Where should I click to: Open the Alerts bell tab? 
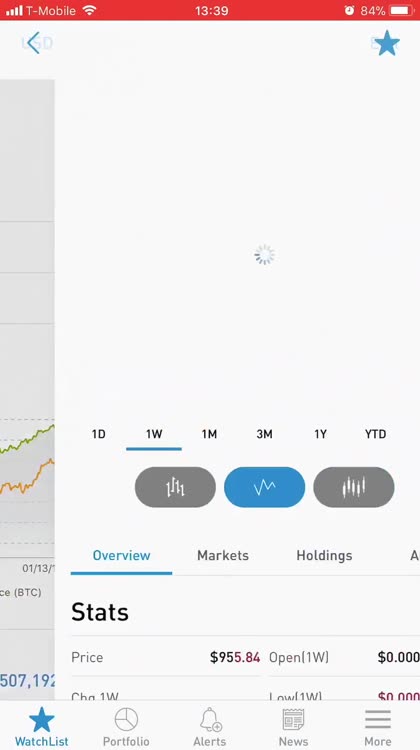coord(210,727)
